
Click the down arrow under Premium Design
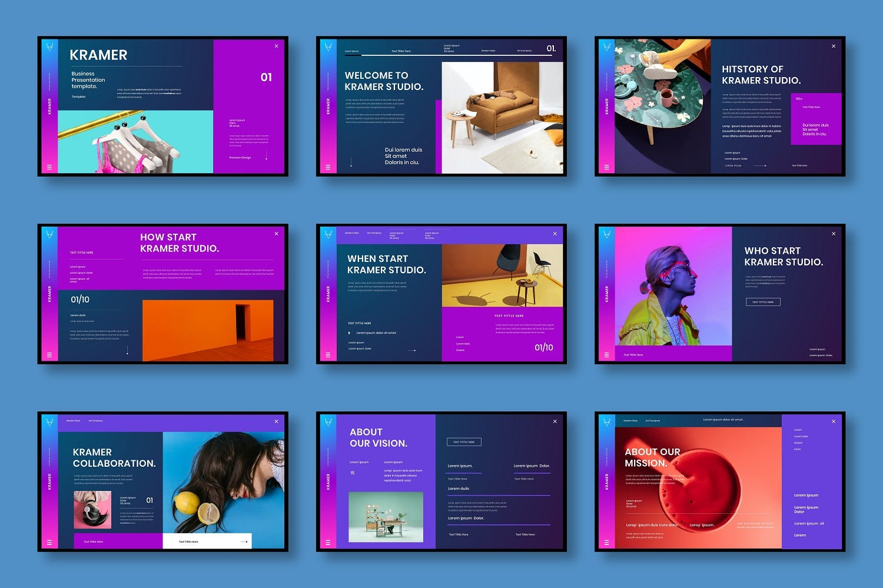click(267, 156)
